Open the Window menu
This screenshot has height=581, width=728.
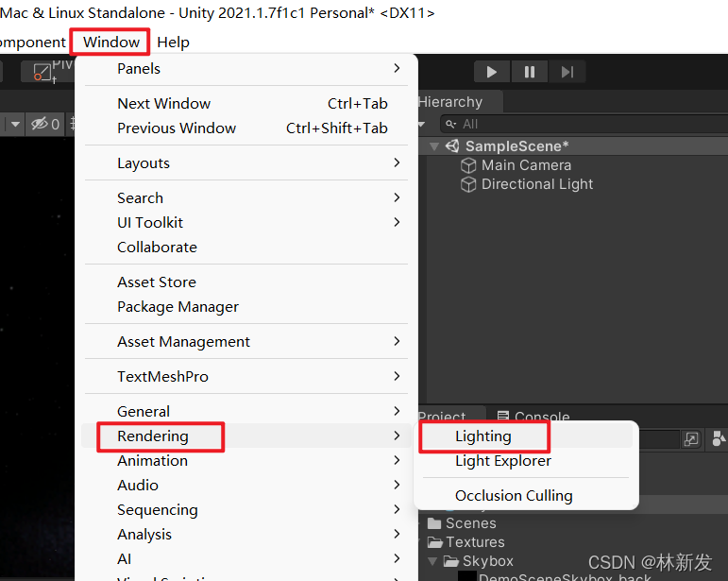(x=111, y=43)
